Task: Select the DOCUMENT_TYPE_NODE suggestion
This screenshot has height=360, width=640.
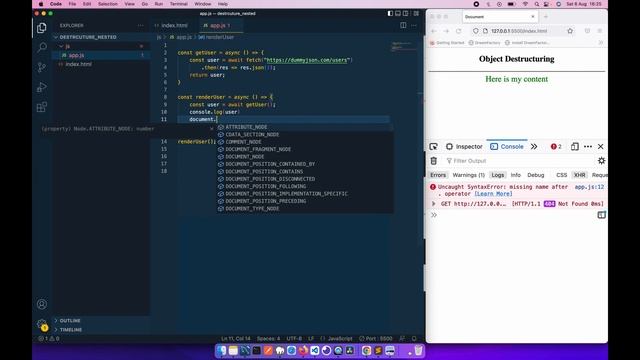Action: click(305, 209)
